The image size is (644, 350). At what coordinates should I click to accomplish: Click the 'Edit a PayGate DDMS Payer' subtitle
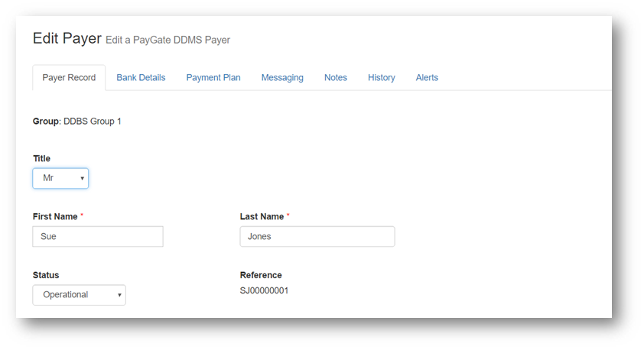click(x=168, y=41)
